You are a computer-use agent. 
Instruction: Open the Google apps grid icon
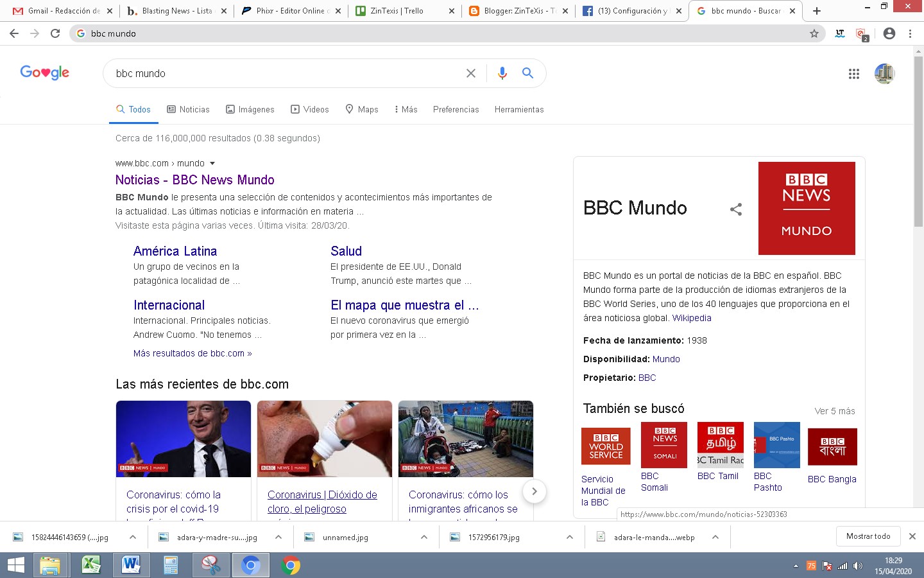[854, 74]
